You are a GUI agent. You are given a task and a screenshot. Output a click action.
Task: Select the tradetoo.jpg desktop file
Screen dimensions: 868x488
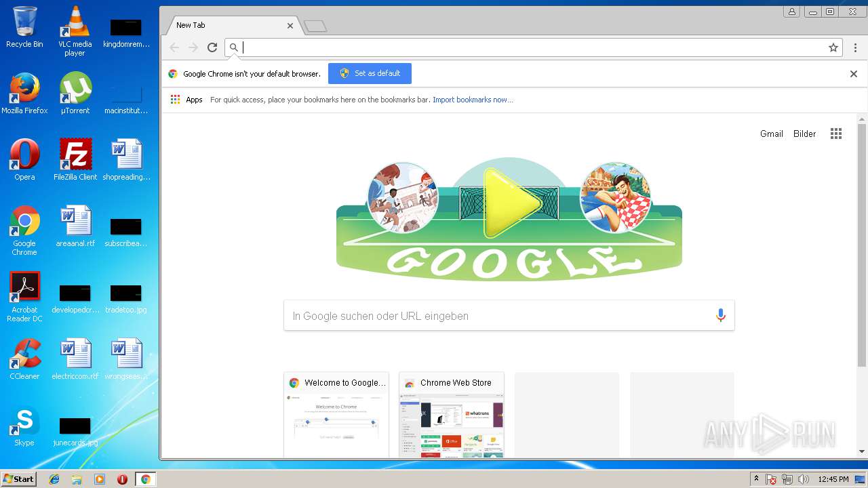pos(126,298)
